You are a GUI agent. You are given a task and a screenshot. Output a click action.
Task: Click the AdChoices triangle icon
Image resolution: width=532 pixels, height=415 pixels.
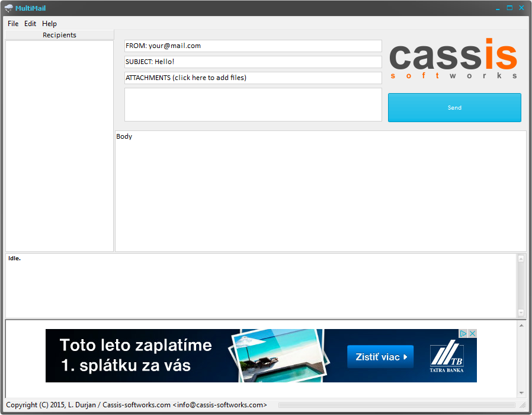coord(463,334)
